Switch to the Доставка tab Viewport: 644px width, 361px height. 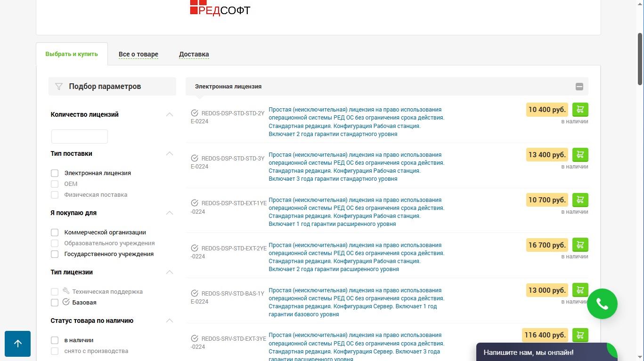tap(194, 54)
